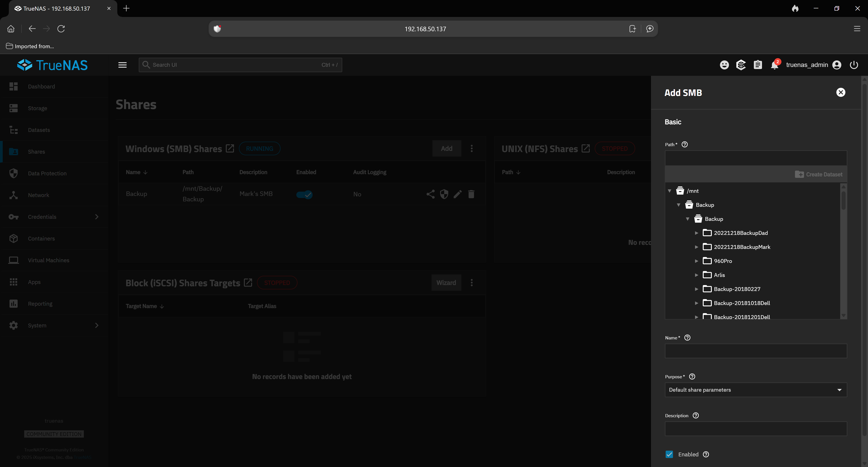Select the Arlis folder
Viewport: 868px width, 467px height.
[x=719, y=275]
